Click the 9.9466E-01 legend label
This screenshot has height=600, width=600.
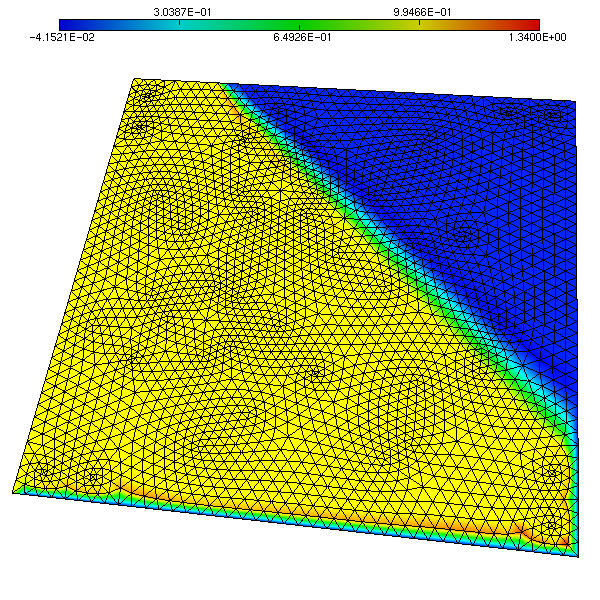[x=419, y=11]
